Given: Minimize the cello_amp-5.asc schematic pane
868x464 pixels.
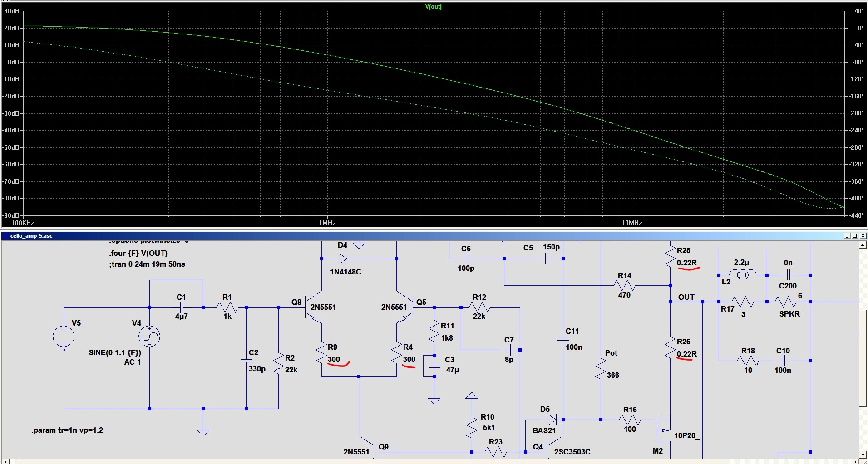Looking at the screenshot, I should pyautogui.click(x=847, y=236).
